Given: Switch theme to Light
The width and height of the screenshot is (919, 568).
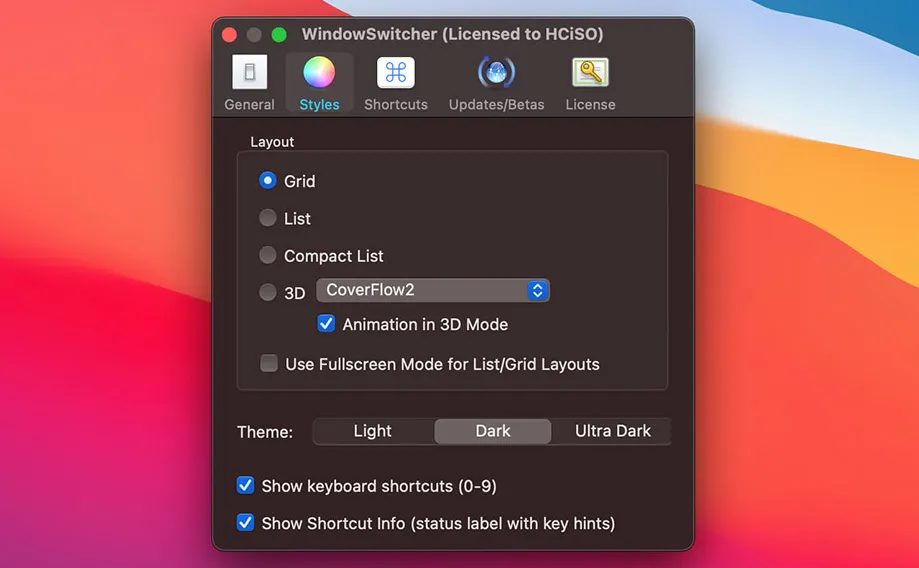Looking at the screenshot, I should pyautogui.click(x=373, y=431).
